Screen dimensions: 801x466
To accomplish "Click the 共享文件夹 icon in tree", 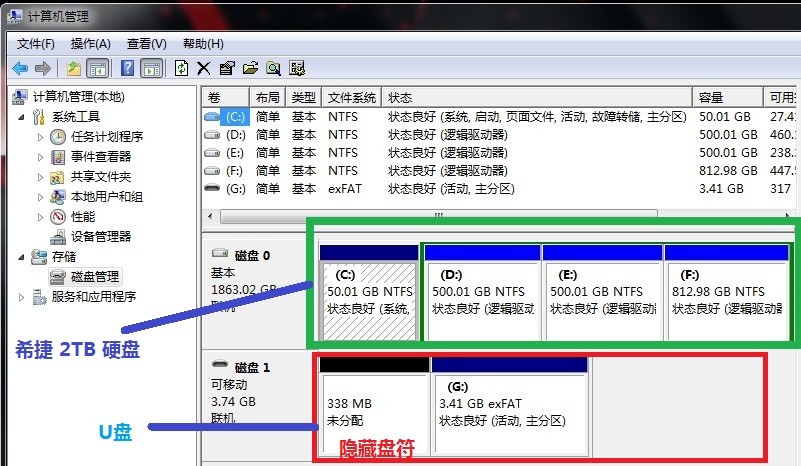I will 57,177.
